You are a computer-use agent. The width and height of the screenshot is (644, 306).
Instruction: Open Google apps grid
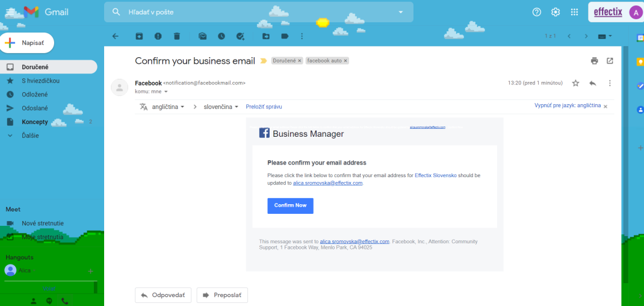coord(575,12)
